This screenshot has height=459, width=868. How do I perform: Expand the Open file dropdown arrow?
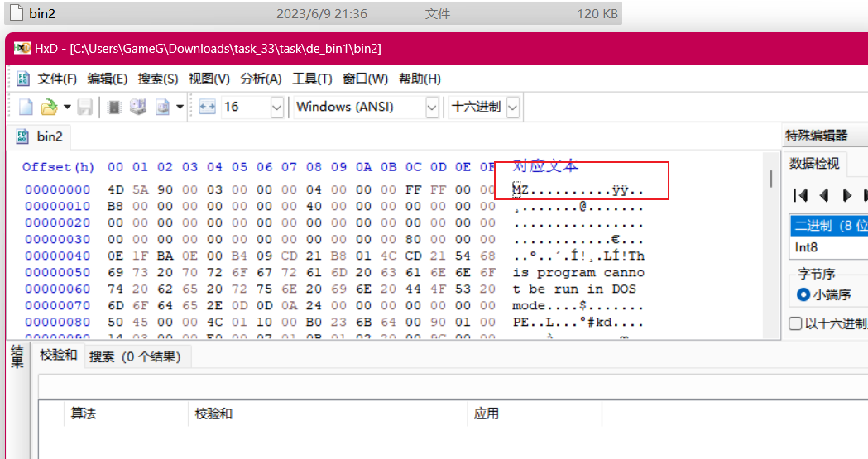[67, 107]
